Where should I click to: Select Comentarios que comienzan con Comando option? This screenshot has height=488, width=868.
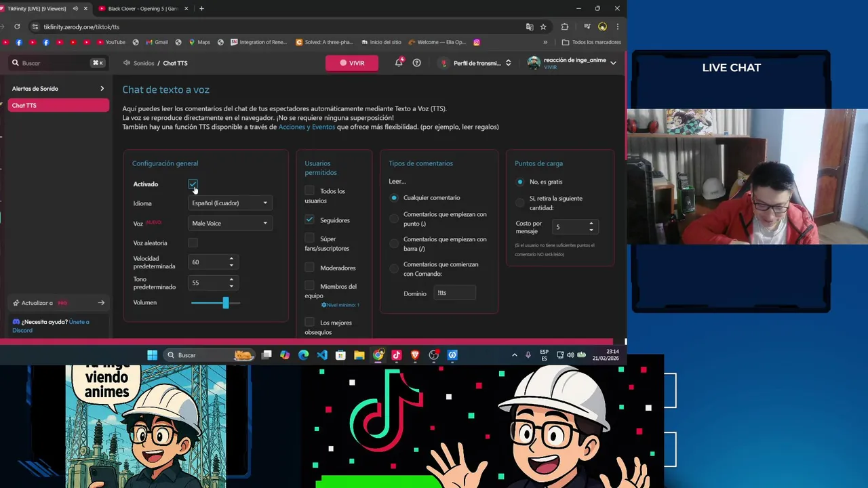[x=394, y=268]
